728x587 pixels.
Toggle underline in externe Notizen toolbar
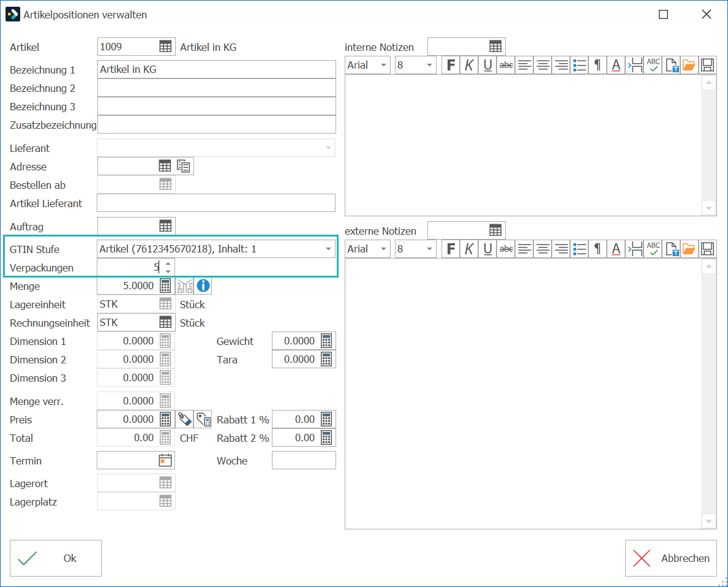click(487, 249)
